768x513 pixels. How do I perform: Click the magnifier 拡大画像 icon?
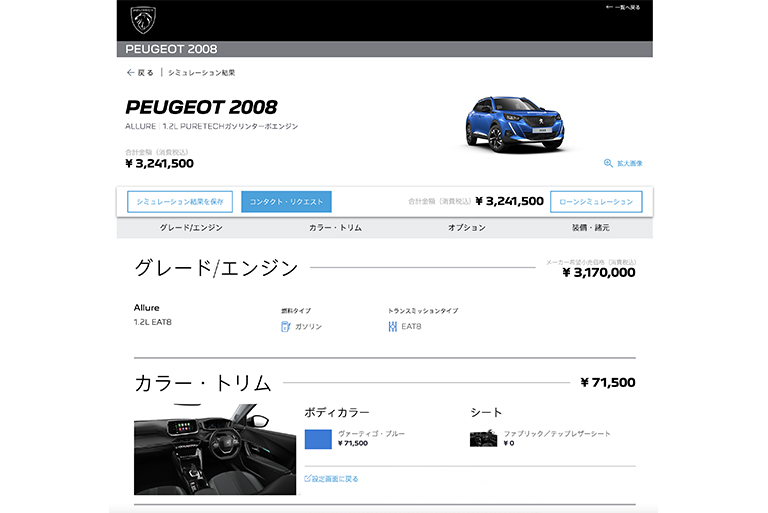click(x=608, y=163)
